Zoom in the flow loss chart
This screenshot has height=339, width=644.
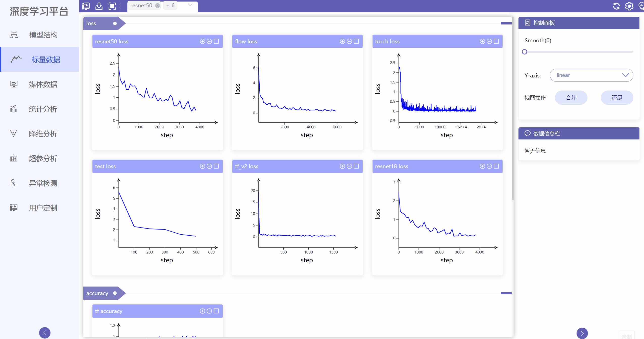(x=342, y=41)
